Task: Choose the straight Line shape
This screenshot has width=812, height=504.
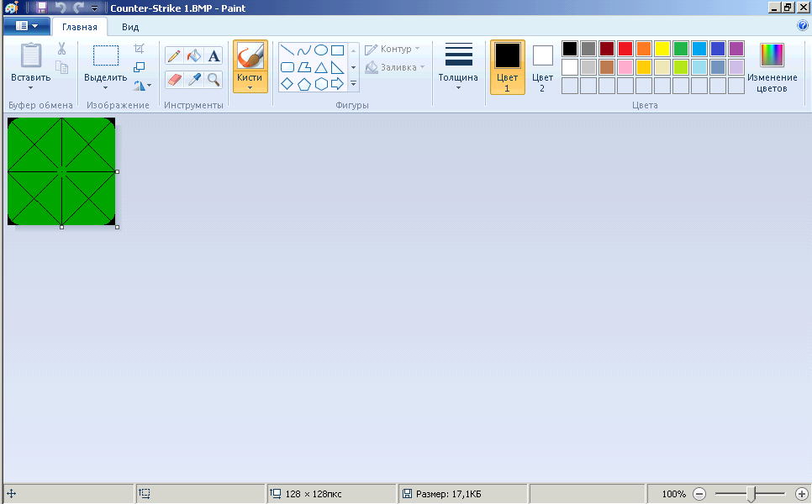Action: (287, 50)
